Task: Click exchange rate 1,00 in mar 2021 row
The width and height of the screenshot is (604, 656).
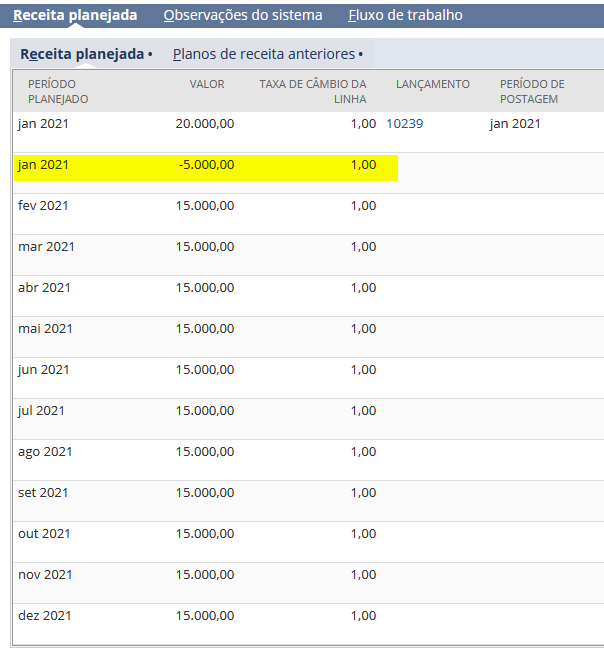Action: pyautogui.click(x=363, y=247)
